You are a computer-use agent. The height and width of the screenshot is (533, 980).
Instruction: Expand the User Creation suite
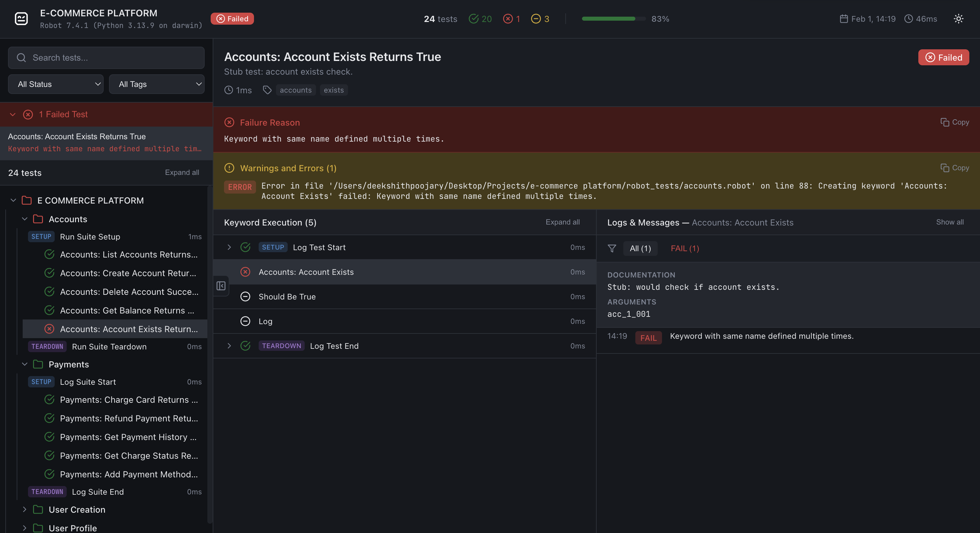click(25, 509)
